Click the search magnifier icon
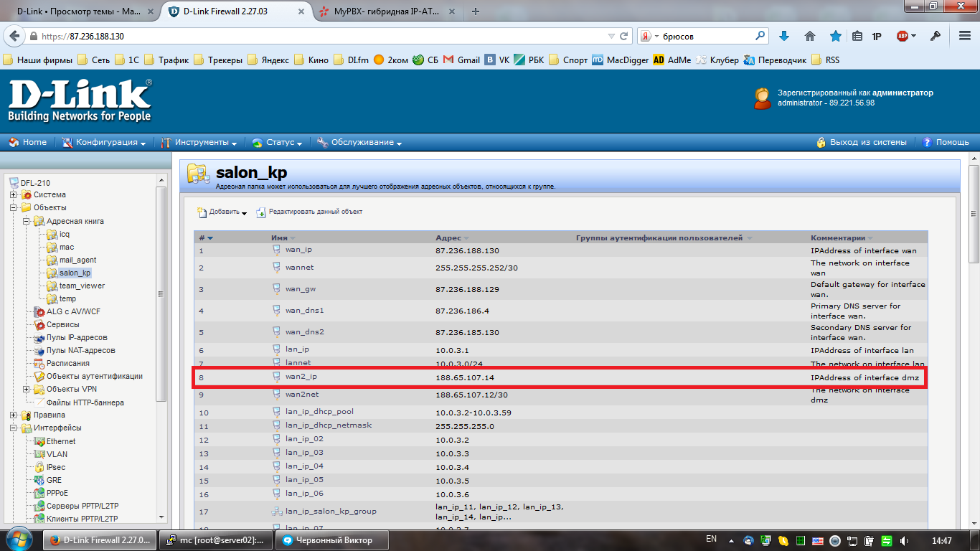Screen dimensions: 980x551 pos(760,36)
